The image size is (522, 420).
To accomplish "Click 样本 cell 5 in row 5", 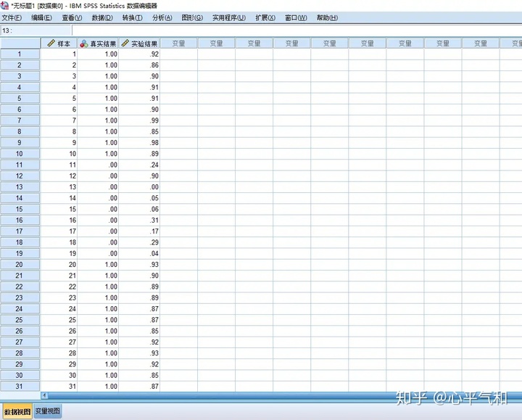I will click(59, 98).
